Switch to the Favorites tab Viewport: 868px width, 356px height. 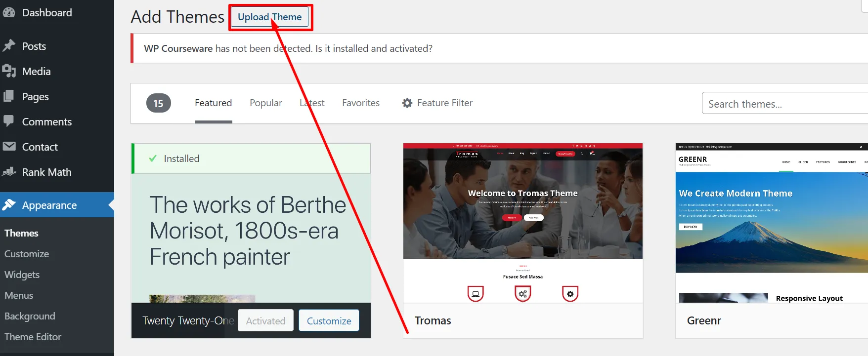pos(361,103)
